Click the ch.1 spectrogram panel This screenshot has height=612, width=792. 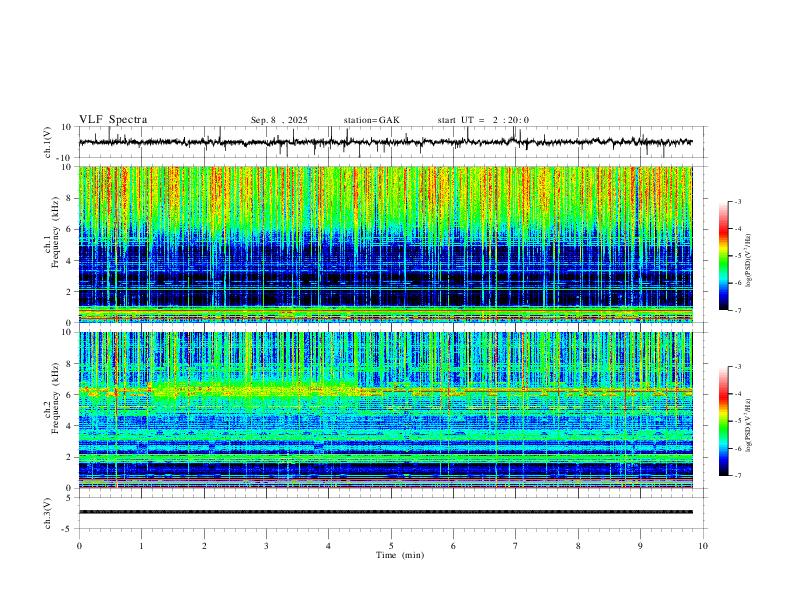tap(385, 244)
